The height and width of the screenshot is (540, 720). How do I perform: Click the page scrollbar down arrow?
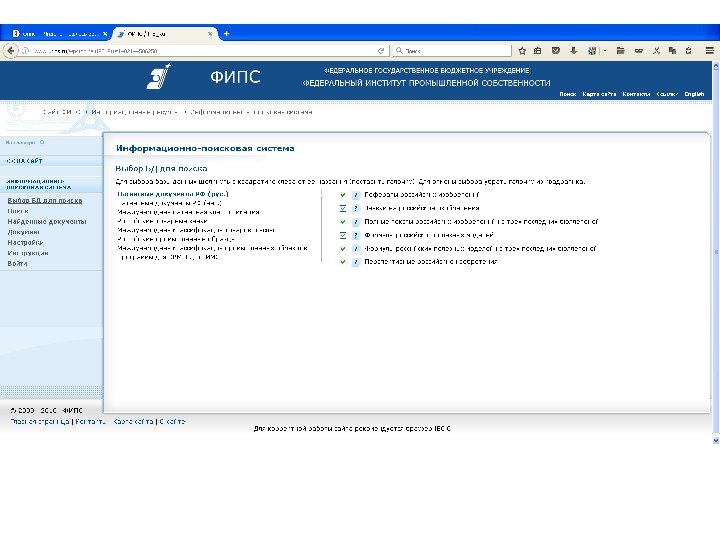click(715, 440)
